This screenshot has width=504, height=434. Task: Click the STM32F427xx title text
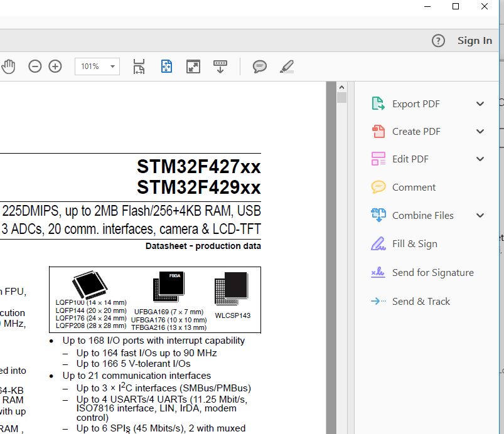[x=198, y=167]
